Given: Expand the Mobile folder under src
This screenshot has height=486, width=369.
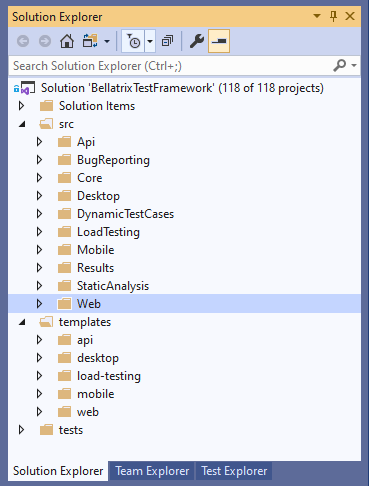Looking at the screenshot, I should (x=39, y=250).
